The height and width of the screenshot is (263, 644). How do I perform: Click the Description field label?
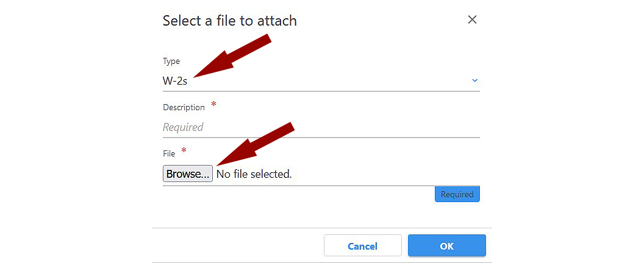[184, 107]
